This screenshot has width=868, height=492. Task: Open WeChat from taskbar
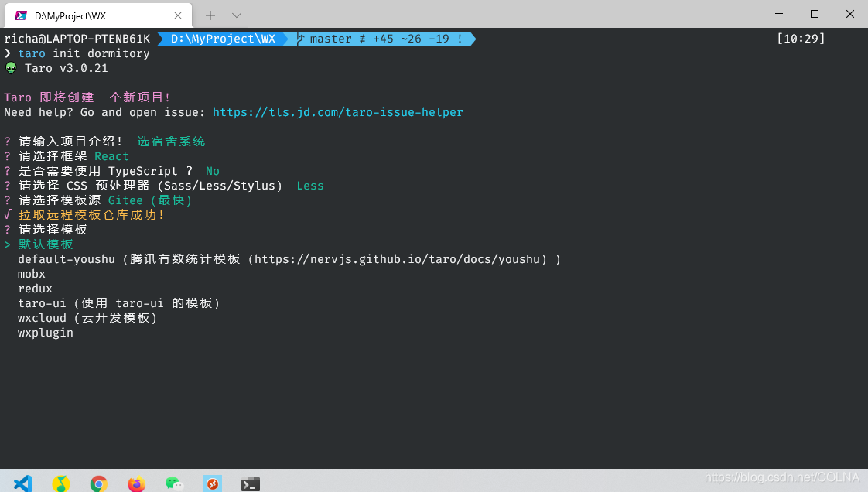click(174, 483)
